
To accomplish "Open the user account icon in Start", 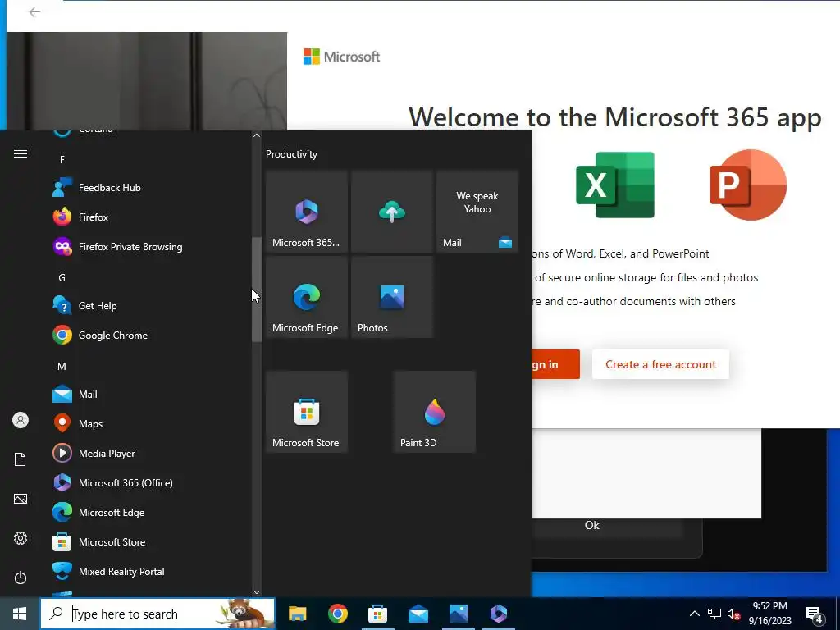I will pyautogui.click(x=21, y=421).
